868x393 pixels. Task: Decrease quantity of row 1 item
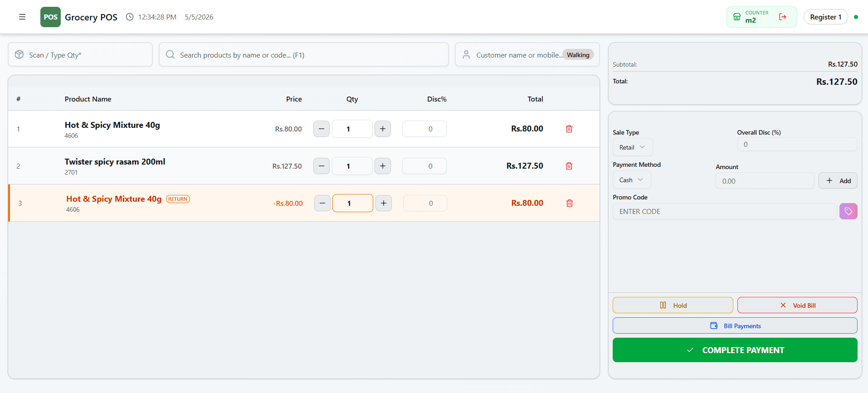[x=322, y=129]
